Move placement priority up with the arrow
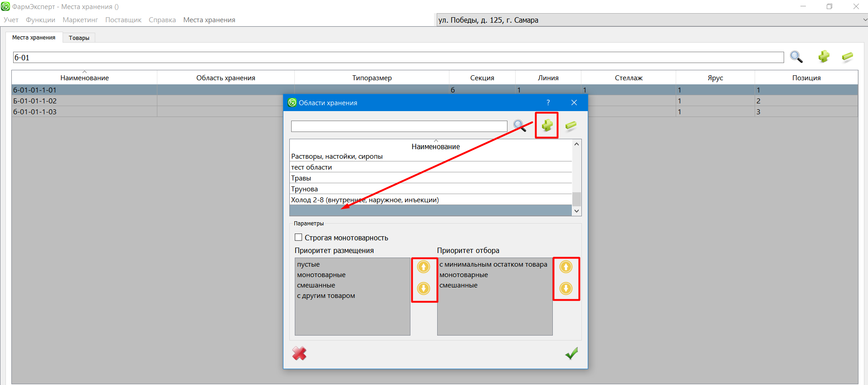 pos(424,267)
